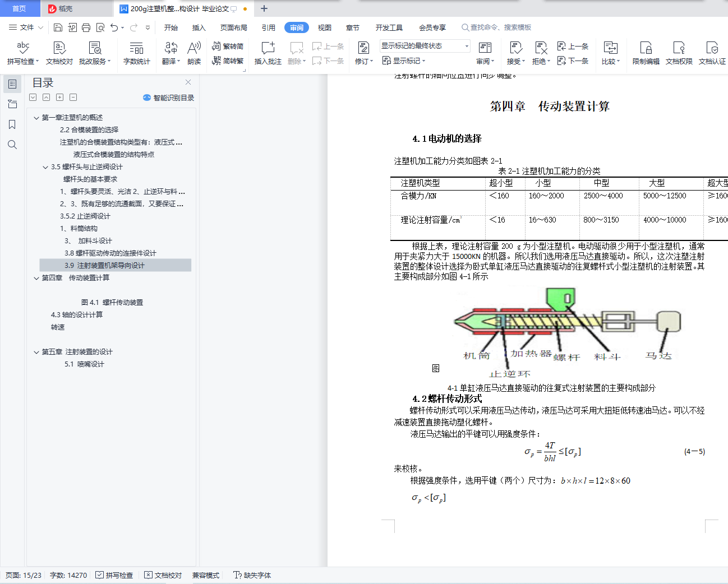This screenshot has height=584, width=728.
Task: Undo the last action
Action: 114,27
